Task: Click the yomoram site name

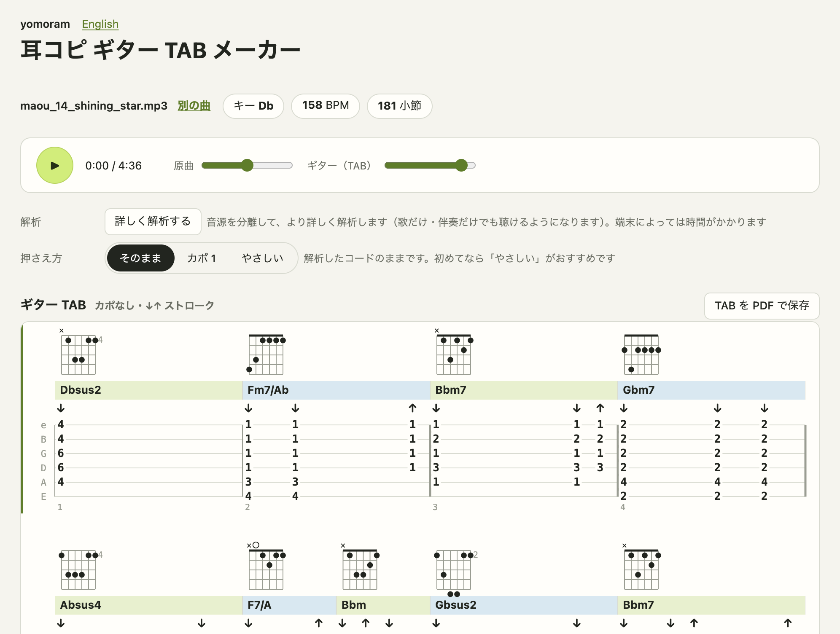Action: click(45, 24)
